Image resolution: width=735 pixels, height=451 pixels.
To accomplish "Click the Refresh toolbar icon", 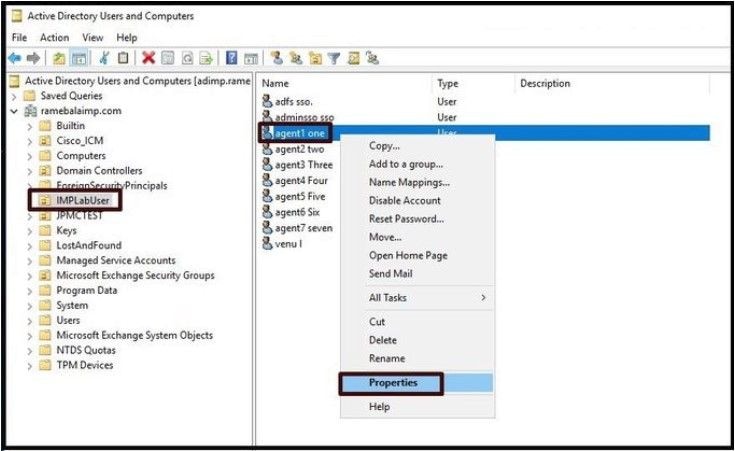I will pos(188,58).
